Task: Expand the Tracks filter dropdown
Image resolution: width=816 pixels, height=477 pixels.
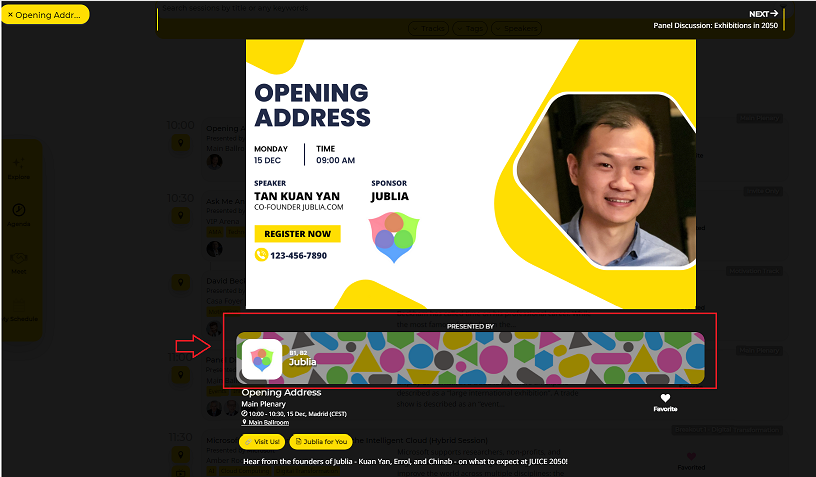Action: pyautogui.click(x=429, y=29)
